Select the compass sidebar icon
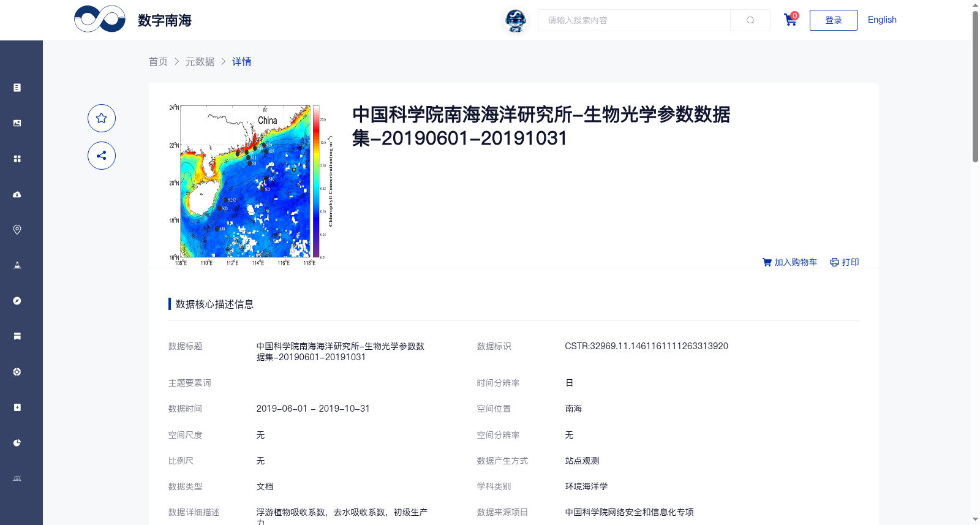This screenshot has width=980, height=525. point(17,301)
